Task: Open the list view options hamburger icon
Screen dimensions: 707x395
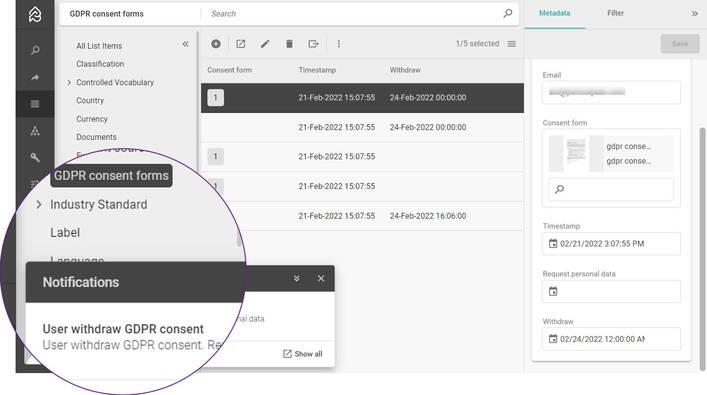Action: point(512,44)
